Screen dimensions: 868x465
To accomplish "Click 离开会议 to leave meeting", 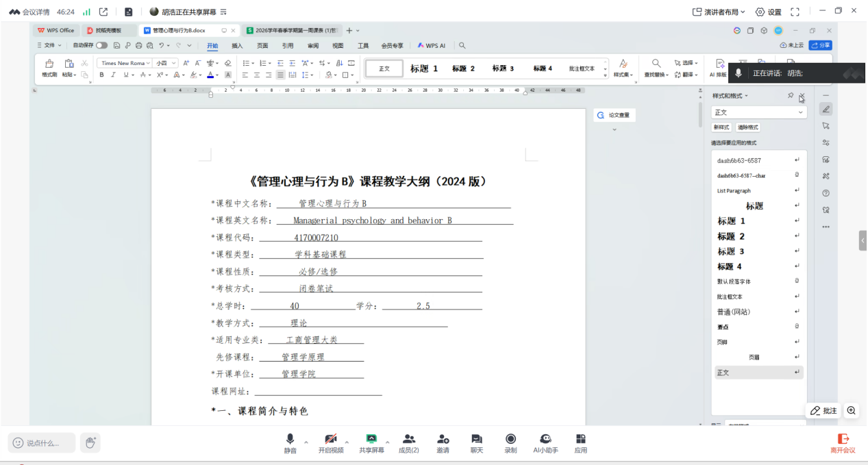I will (843, 442).
